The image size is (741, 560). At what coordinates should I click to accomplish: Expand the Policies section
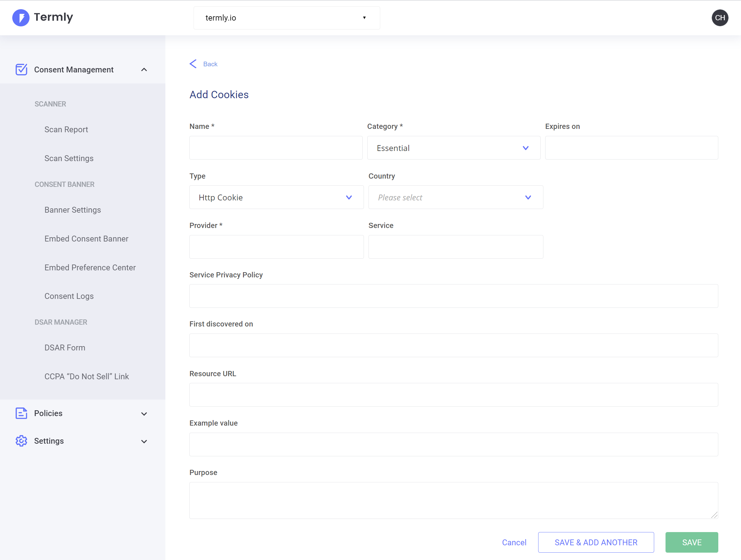[x=144, y=414]
